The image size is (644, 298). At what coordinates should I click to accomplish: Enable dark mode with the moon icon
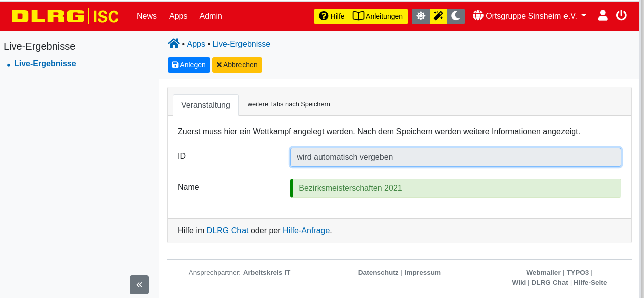[x=455, y=16]
